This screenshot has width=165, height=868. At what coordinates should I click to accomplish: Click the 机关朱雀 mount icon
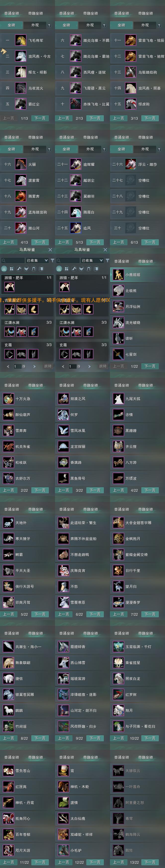8,446
